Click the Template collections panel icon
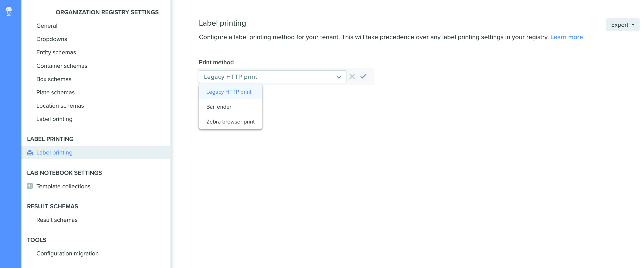The height and width of the screenshot is (268, 644). pyautogui.click(x=30, y=186)
